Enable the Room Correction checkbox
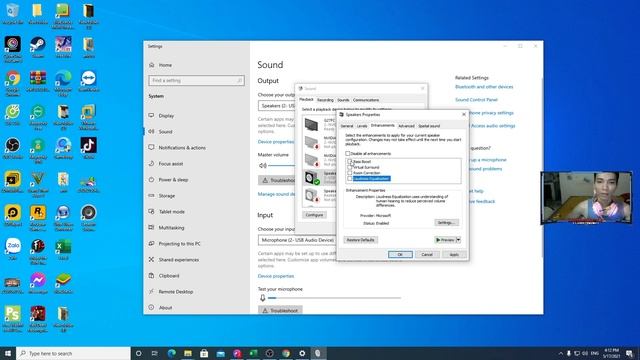This screenshot has height=360, width=640. click(x=350, y=173)
